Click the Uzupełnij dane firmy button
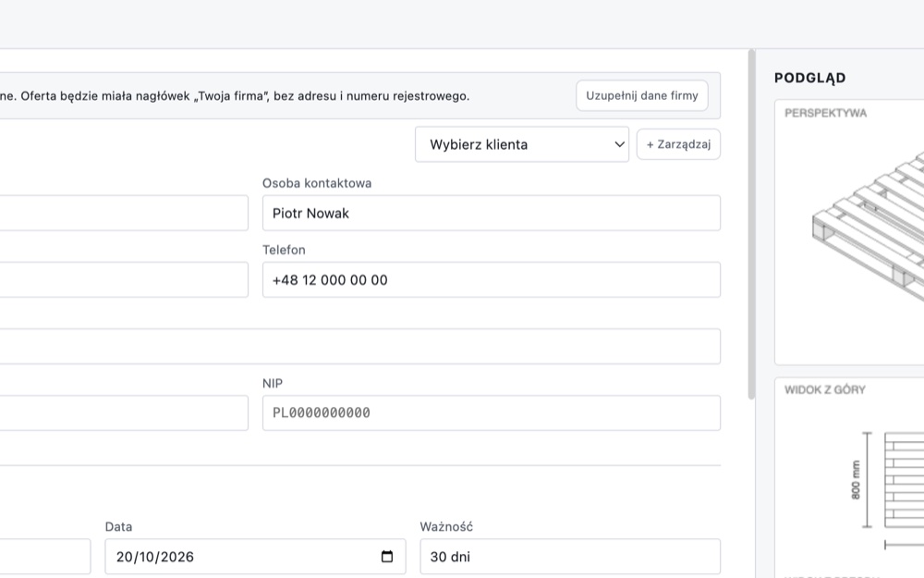The width and height of the screenshot is (924, 578). coord(642,95)
